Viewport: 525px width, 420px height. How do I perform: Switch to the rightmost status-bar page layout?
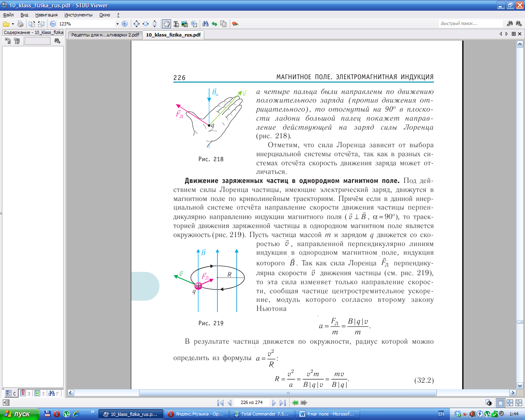point(519,403)
